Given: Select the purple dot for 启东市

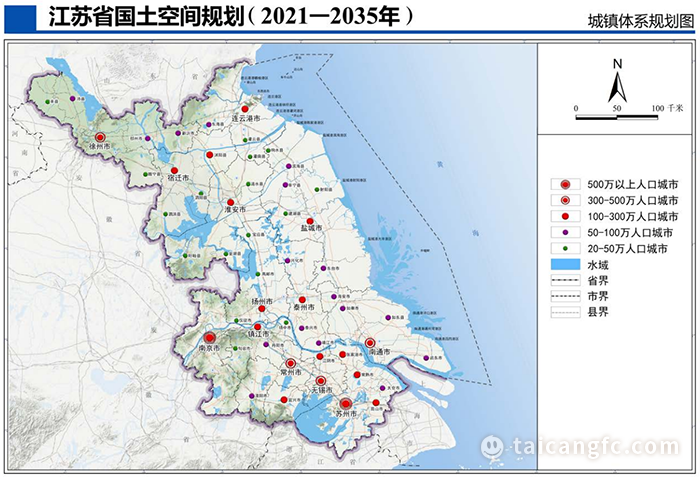Looking at the screenshot, I should pyautogui.click(x=425, y=358).
